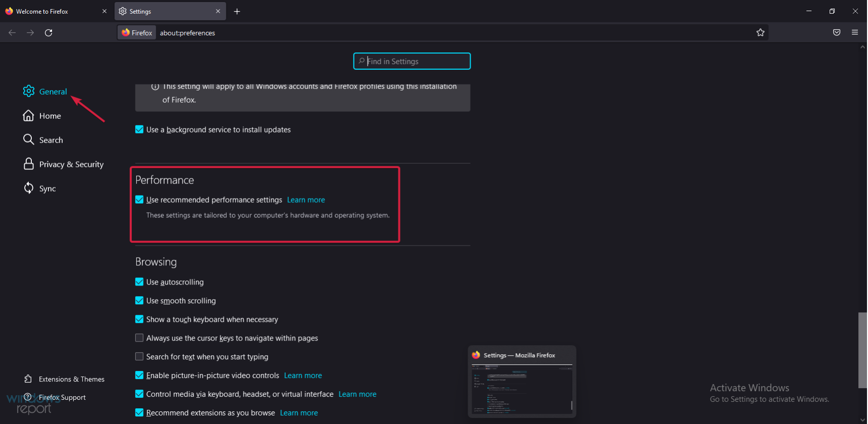Viewport: 868px width, 424px height.
Task: Open the Home settings category
Action: click(x=42, y=116)
